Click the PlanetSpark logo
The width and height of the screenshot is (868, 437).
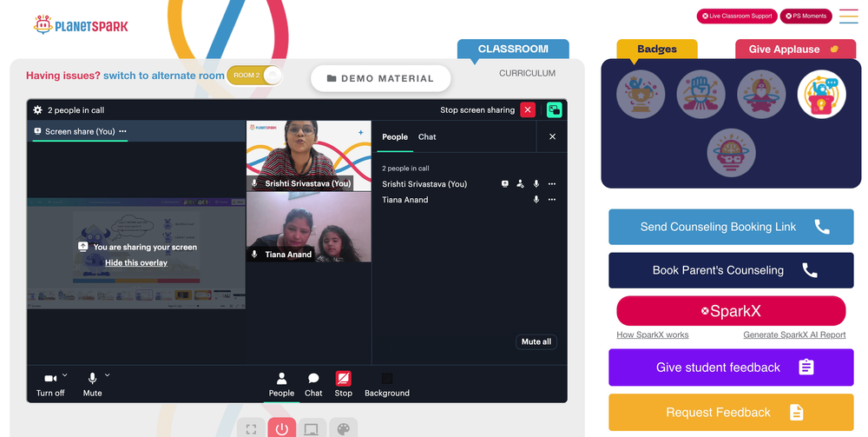pos(80,25)
